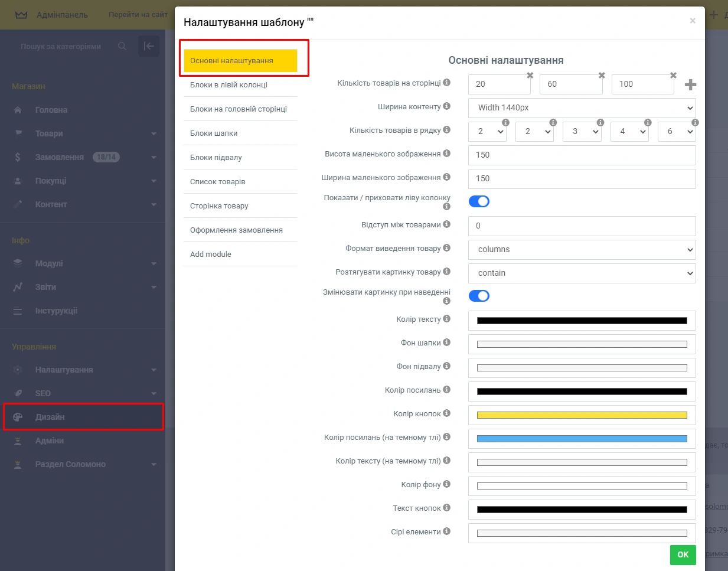This screenshot has height=571, width=728.
Task: Disable image change on hover switch
Action: point(479,296)
